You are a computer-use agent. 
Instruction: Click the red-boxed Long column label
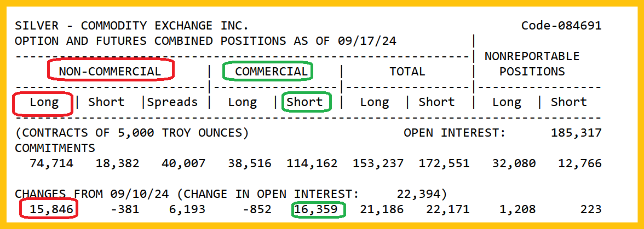[x=44, y=102]
